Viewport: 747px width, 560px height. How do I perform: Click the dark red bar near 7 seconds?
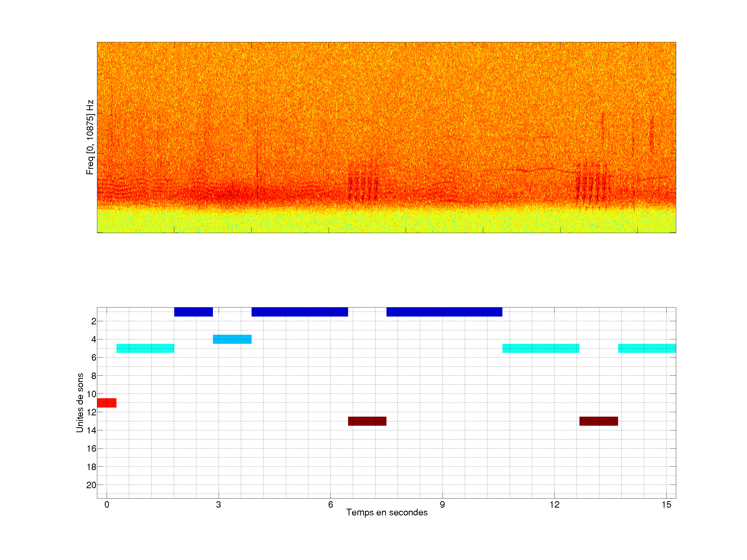coord(367,421)
